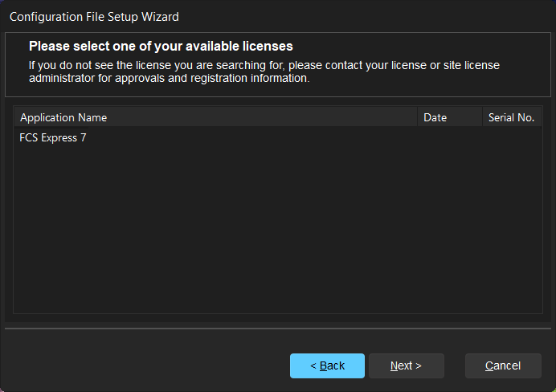Click the underlined N in Next
The height and width of the screenshot is (392, 556).
coord(395,365)
